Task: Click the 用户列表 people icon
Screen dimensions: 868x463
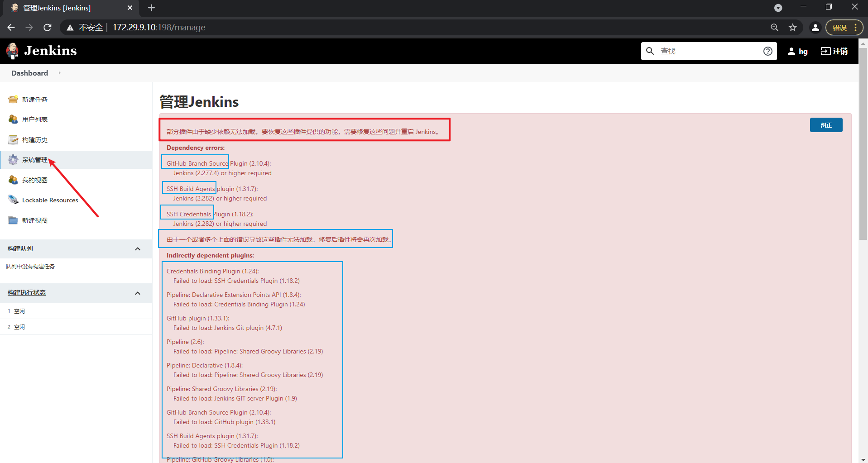Action: (x=13, y=119)
